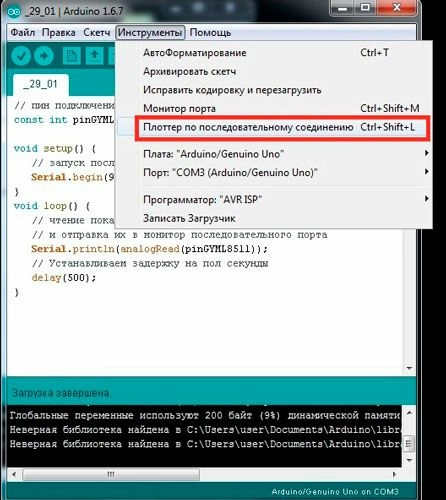
Task: Click console scroll down arrow
Action: pos(409,460)
